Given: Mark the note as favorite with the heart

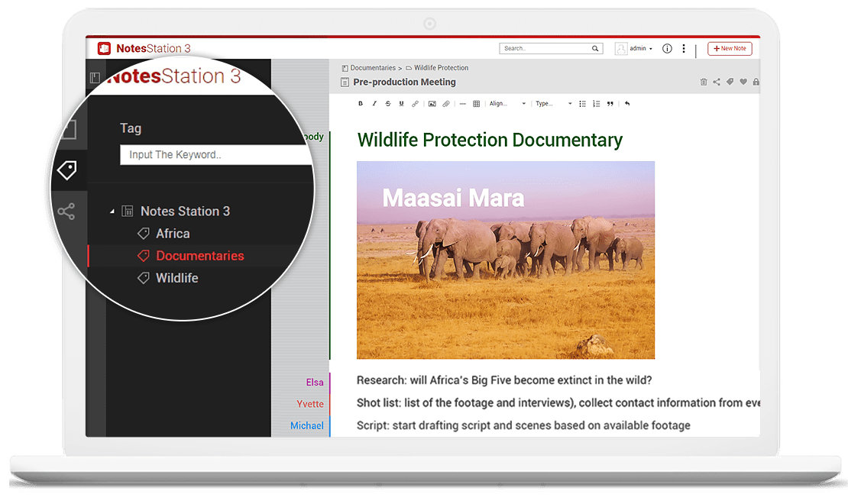Looking at the screenshot, I should tap(743, 82).
